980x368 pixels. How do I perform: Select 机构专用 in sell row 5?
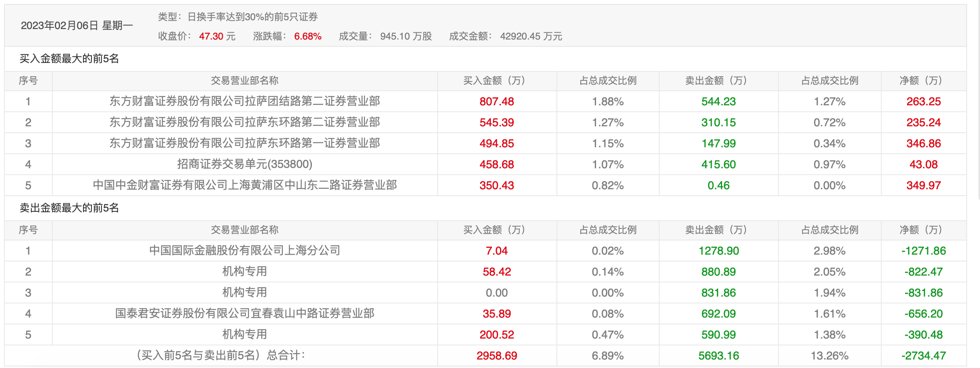pyautogui.click(x=245, y=335)
